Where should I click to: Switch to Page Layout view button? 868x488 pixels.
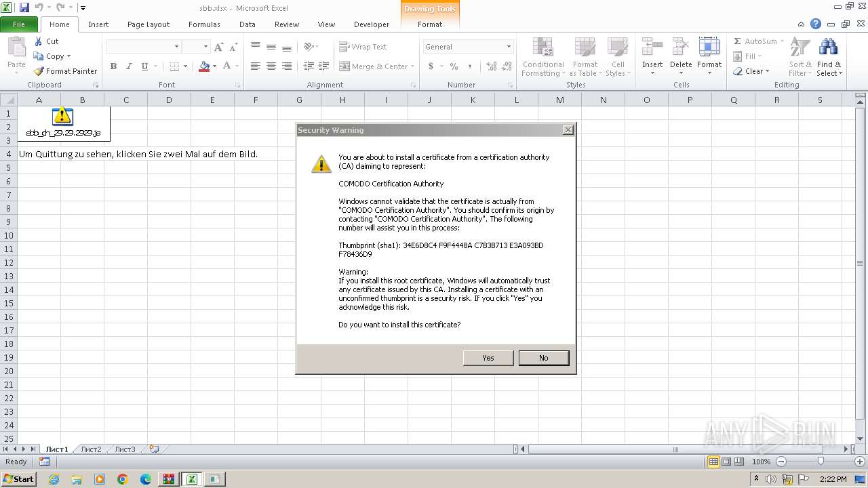[x=726, y=462]
